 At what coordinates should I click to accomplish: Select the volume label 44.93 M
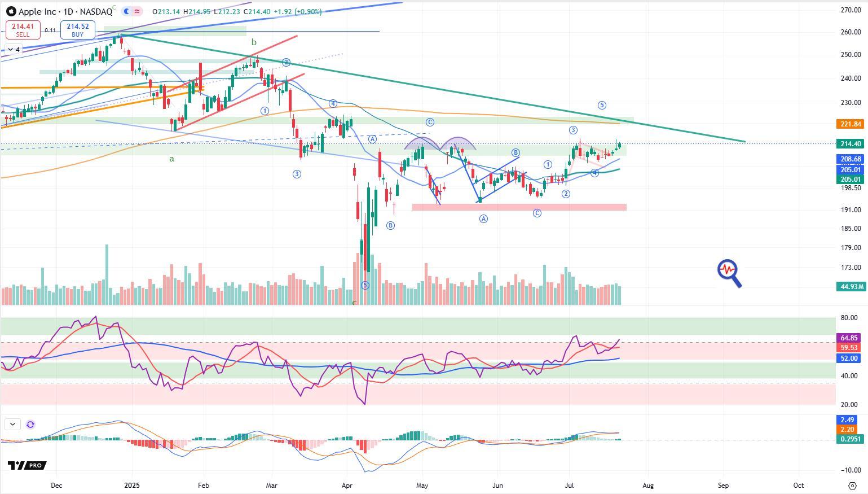point(851,287)
